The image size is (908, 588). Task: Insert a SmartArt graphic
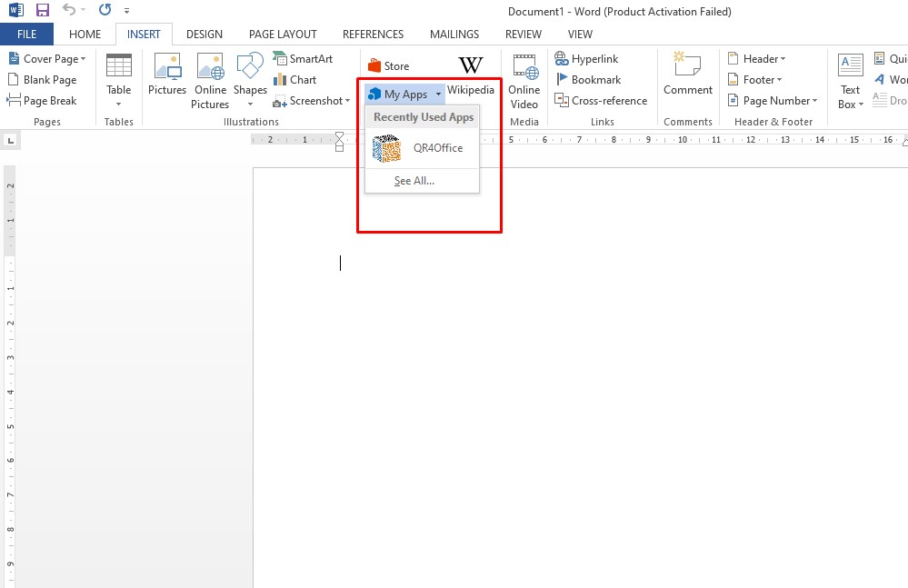[x=303, y=59]
